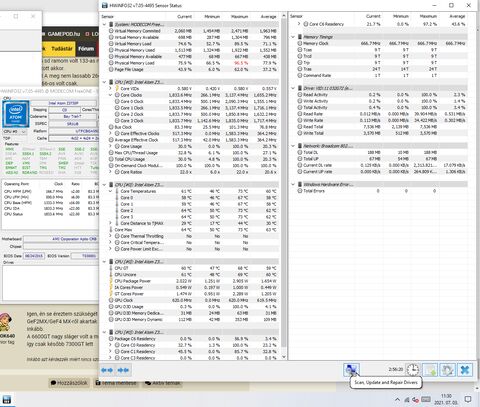Select the Core 2 Clock row

(x=194, y=114)
